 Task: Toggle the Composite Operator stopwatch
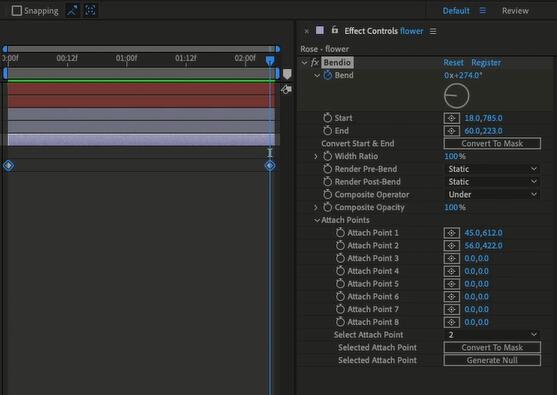click(x=328, y=195)
